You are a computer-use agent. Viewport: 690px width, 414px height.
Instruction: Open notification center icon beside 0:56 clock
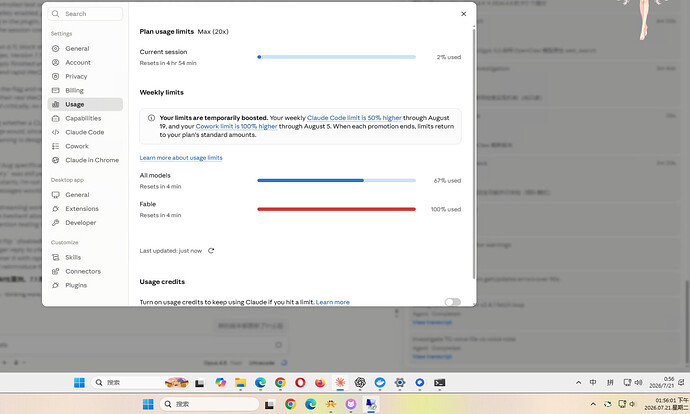(681, 382)
